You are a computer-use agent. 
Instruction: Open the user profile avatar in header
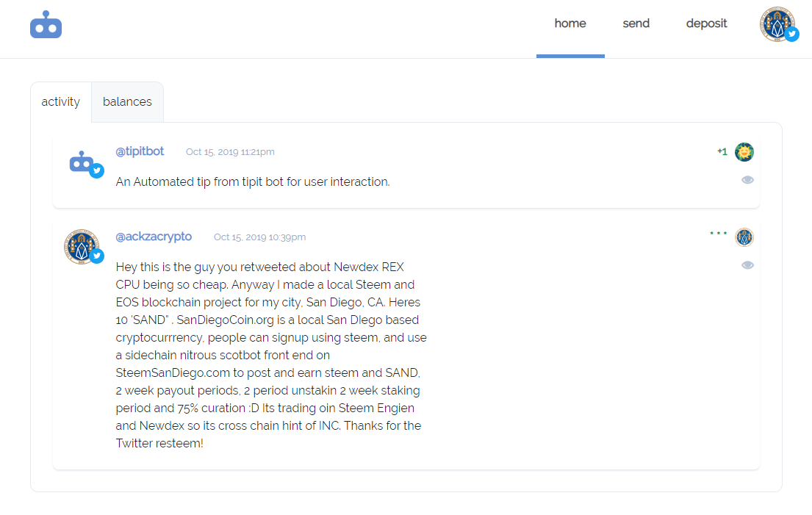[x=778, y=24]
